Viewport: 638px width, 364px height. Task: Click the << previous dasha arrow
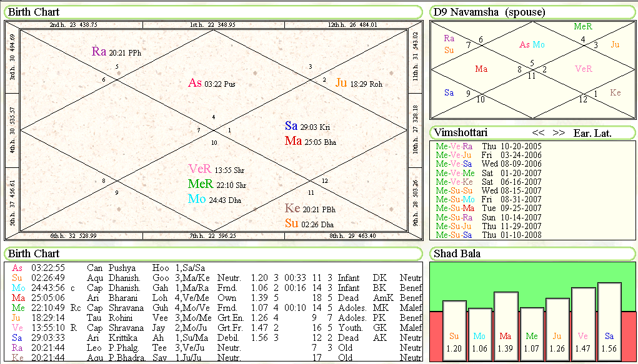538,133
